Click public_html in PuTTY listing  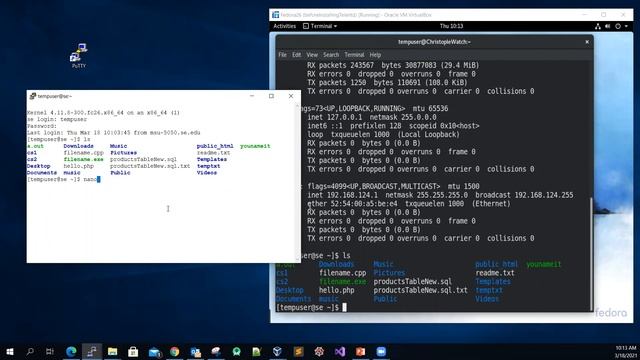[x=215, y=146]
